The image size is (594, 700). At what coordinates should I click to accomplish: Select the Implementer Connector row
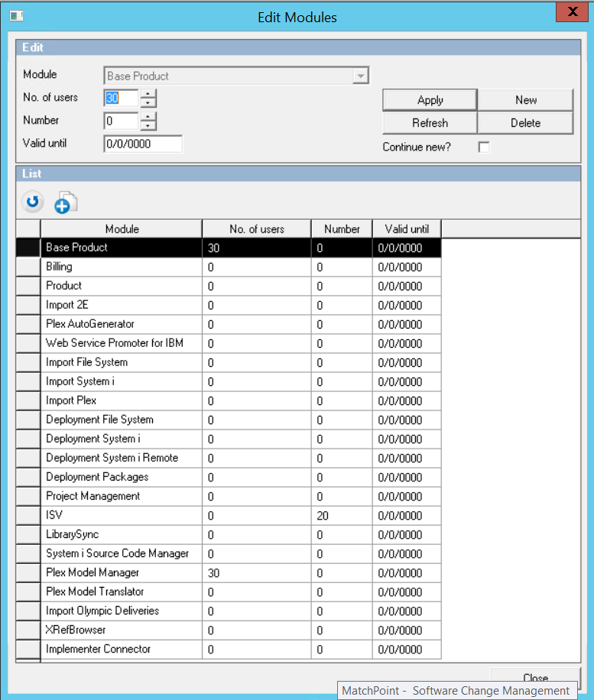229,650
